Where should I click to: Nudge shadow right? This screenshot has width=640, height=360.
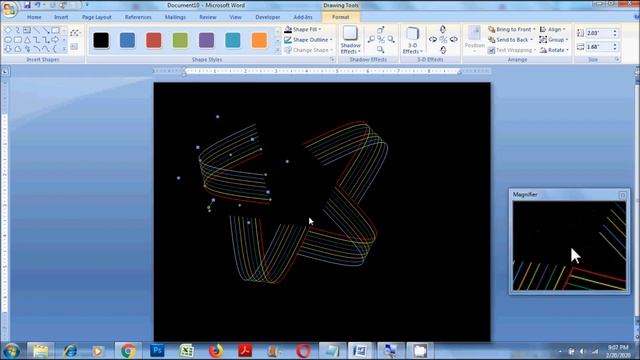[x=391, y=40]
